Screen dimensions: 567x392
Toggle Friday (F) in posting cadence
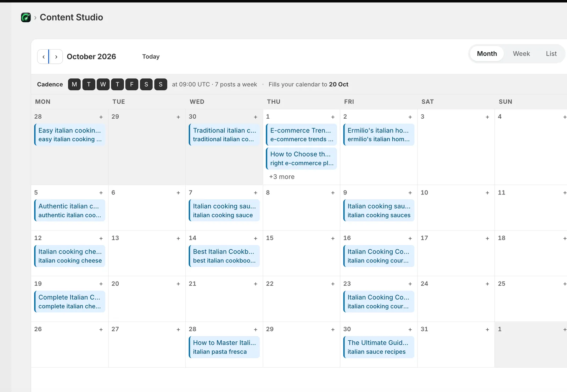click(x=132, y=84)
